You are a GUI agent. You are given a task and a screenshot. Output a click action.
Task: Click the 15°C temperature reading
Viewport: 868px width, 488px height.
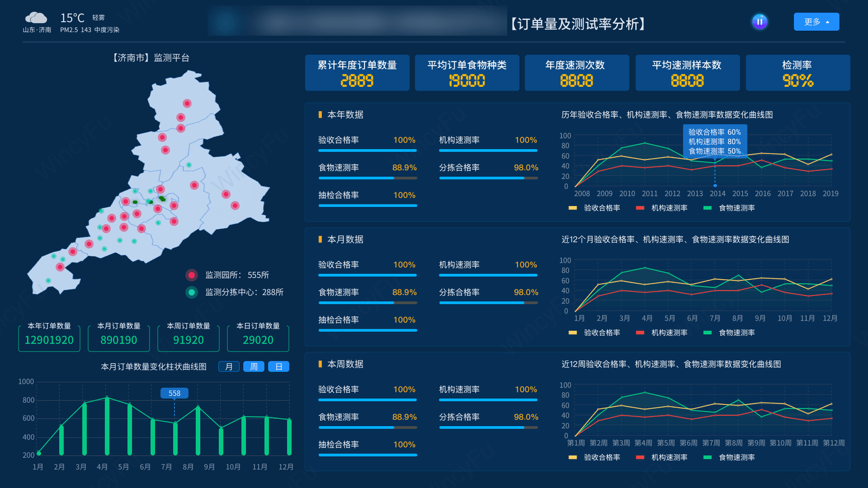(x=72, y=18)
